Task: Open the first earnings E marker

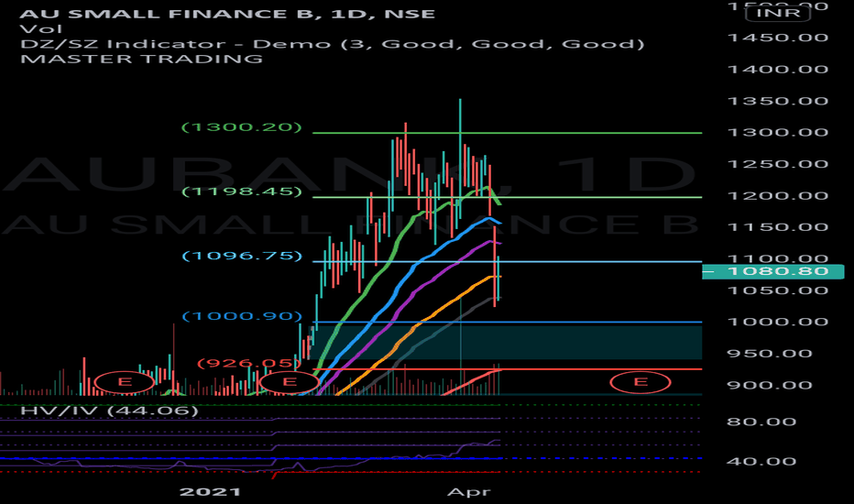Action: coord(125,381)
